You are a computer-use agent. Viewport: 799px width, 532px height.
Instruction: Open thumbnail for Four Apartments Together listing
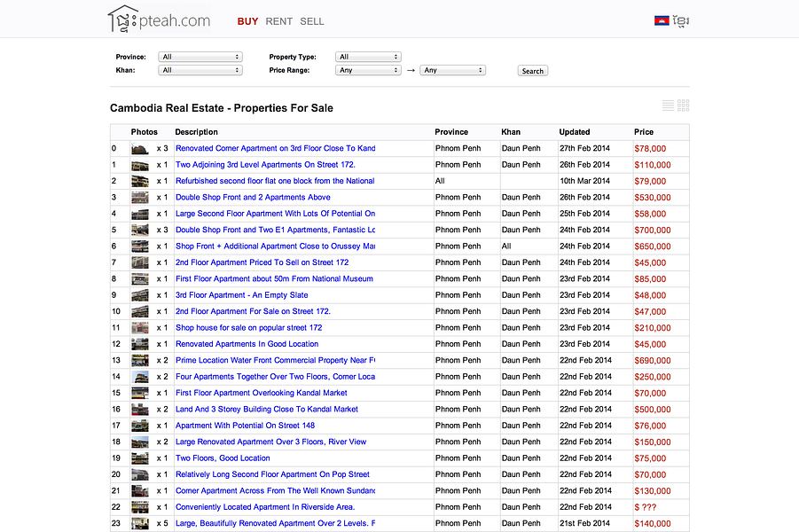(x=139, y=377)
